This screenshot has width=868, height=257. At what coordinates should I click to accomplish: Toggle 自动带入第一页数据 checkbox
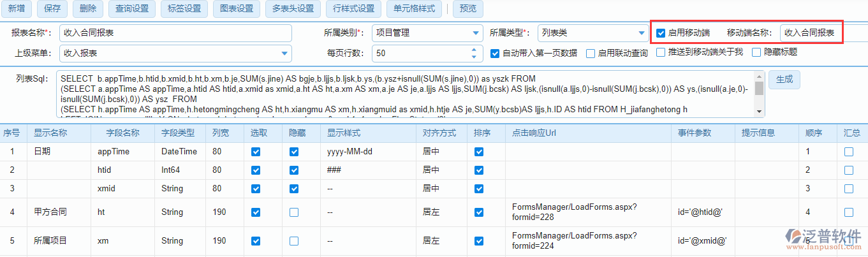click(x=495, y=53)
